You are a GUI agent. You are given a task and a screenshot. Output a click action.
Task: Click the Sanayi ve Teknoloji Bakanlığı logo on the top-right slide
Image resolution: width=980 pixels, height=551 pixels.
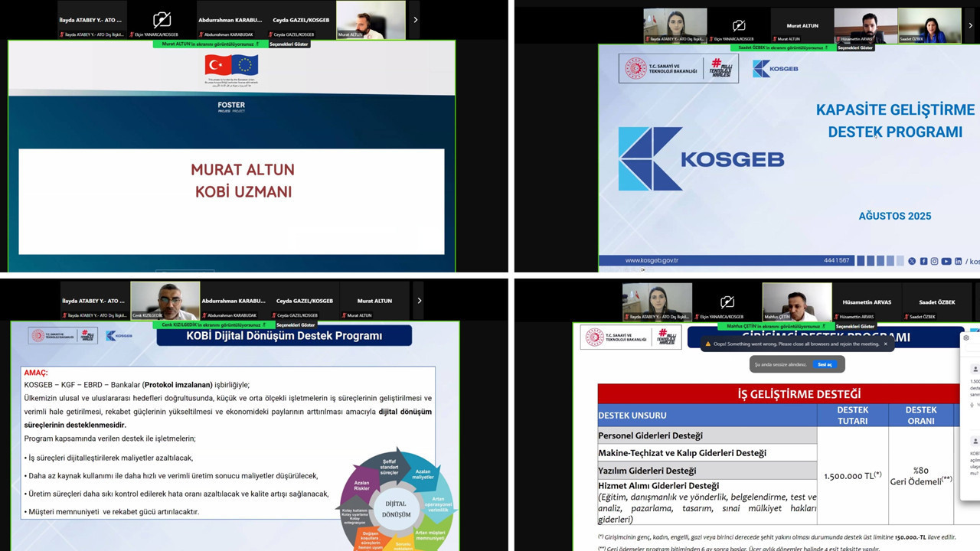pyautogui.click(x=661, y=69)
